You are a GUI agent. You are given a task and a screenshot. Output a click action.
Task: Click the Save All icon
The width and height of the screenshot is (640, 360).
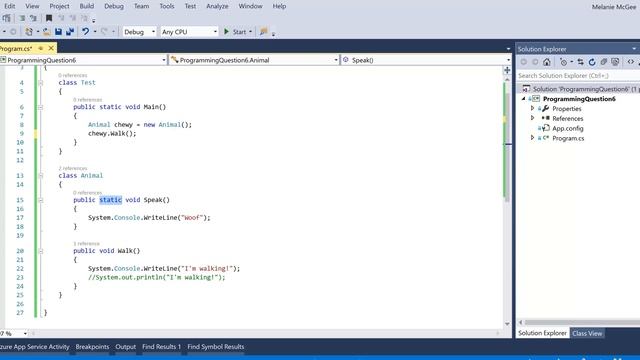coord(70,31)
